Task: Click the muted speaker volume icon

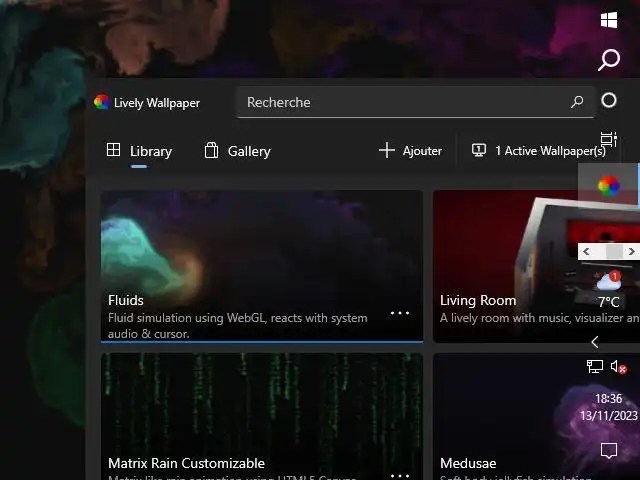Action: 618,367
